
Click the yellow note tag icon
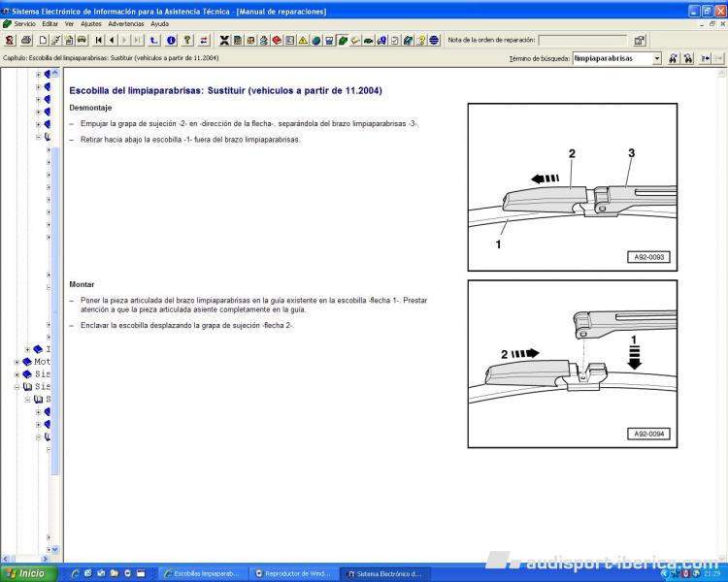(x=355, y=41)
